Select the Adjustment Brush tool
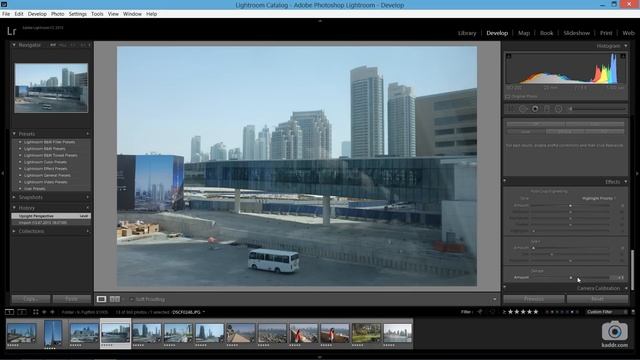Screen dimensions: 640x360 pyautogui.click(x=598, y=109)
